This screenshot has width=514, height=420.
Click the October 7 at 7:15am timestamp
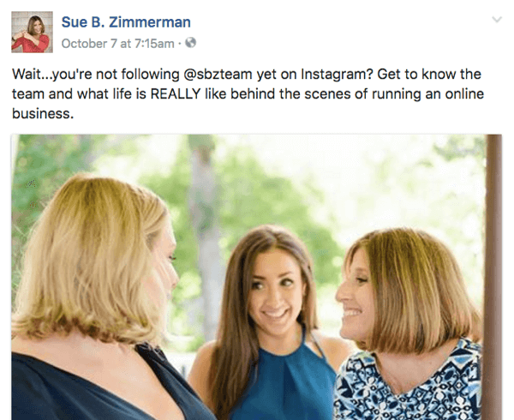tap(118, 42)
